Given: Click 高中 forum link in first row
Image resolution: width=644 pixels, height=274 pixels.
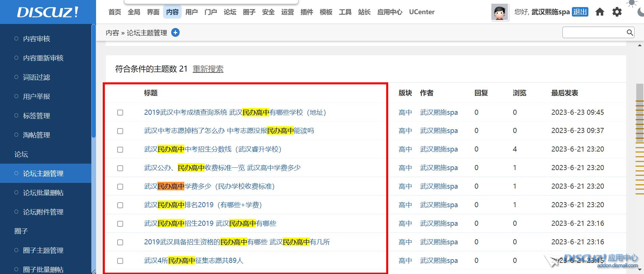Looking at the screenshot, I should point(405,112).
